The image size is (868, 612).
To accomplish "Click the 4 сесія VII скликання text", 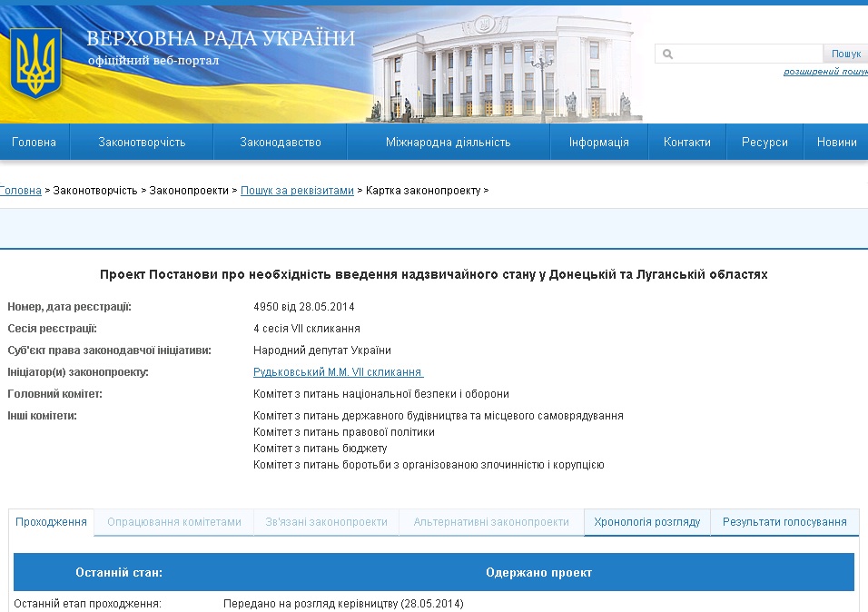I will click(307, 329).
